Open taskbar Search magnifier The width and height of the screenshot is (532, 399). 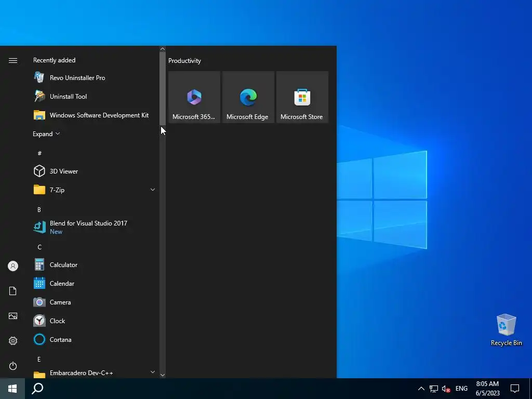tap(37, 389)
